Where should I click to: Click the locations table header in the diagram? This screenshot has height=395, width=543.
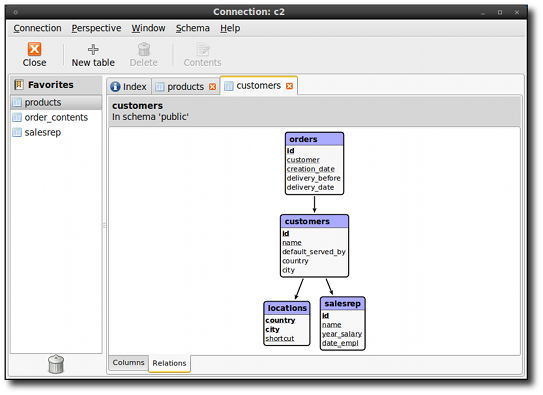[287, 308]
